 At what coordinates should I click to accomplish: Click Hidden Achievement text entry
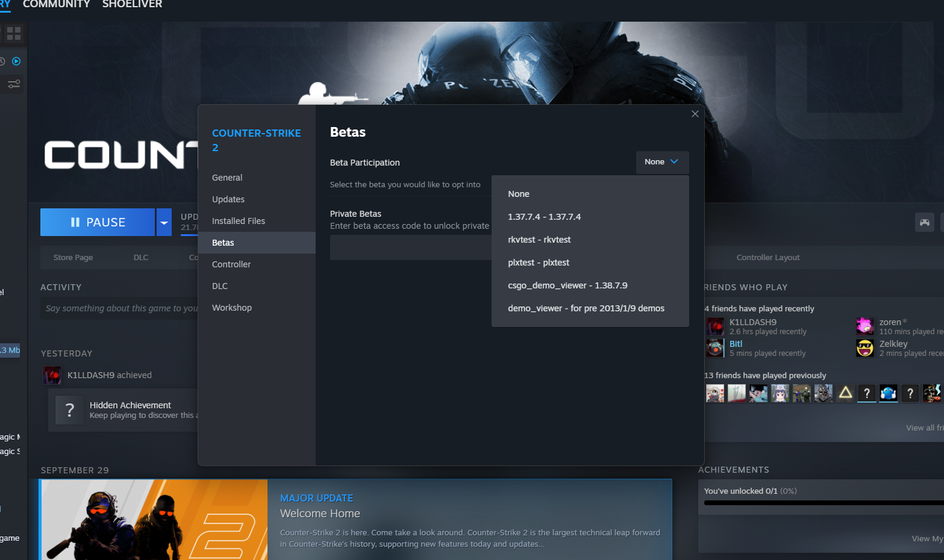pyautogui.click(x=130, y=405)
